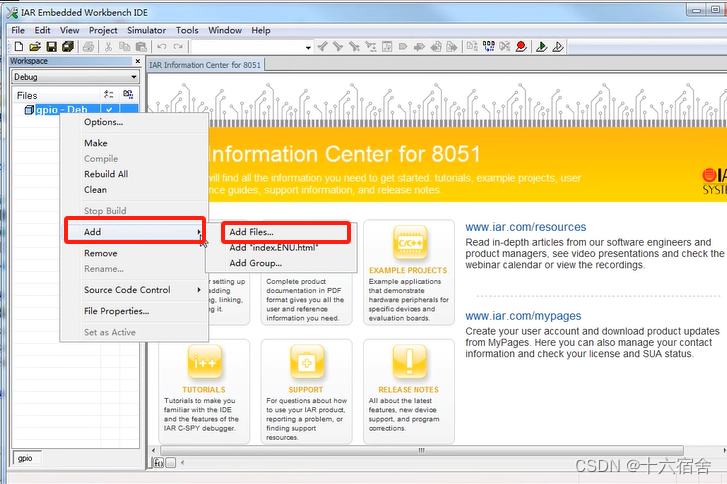Open the www.iar.com/mypages link
This screenshot has height=484, width=727.
click(x=523, y=316)
